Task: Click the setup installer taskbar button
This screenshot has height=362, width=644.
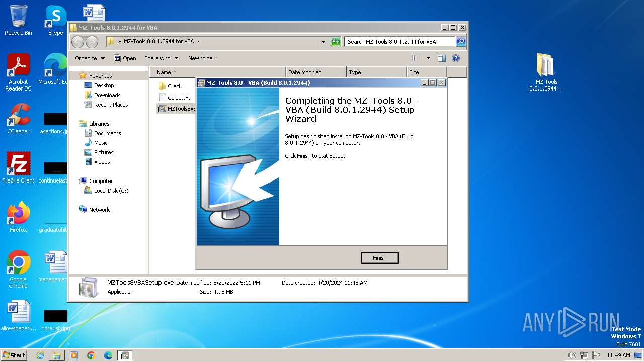Action: [125, 355]
